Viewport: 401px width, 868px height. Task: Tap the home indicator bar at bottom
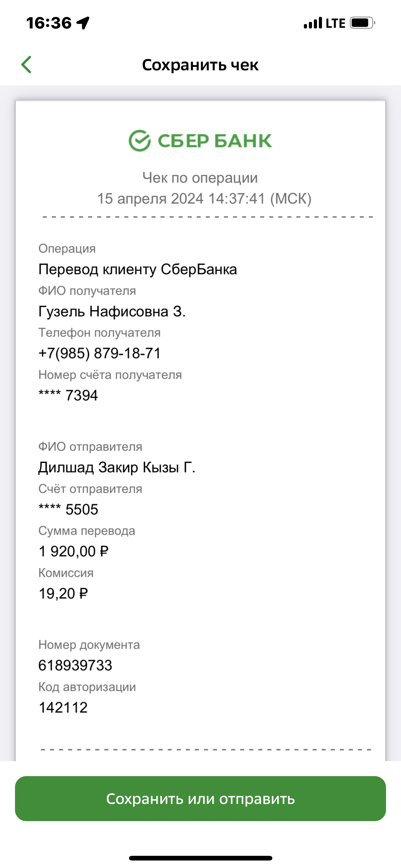(x=200, y=858)
